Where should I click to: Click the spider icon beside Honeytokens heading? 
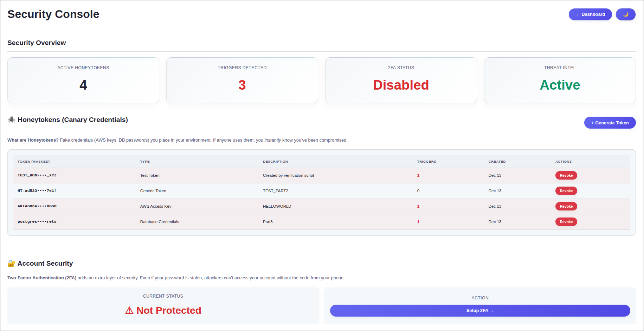[12, 120]
